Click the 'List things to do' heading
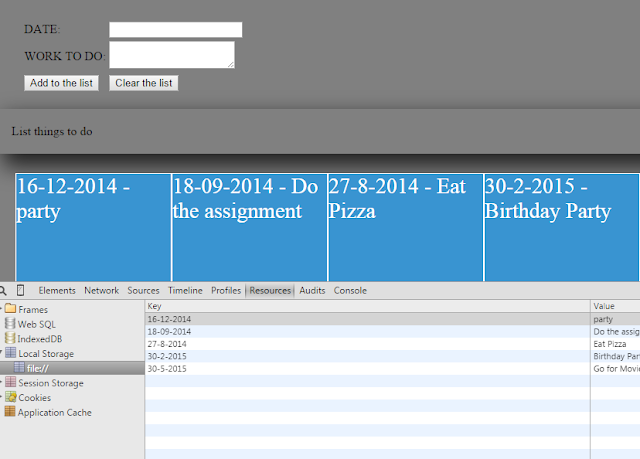The image size is (640, 459). click(52, 131)
